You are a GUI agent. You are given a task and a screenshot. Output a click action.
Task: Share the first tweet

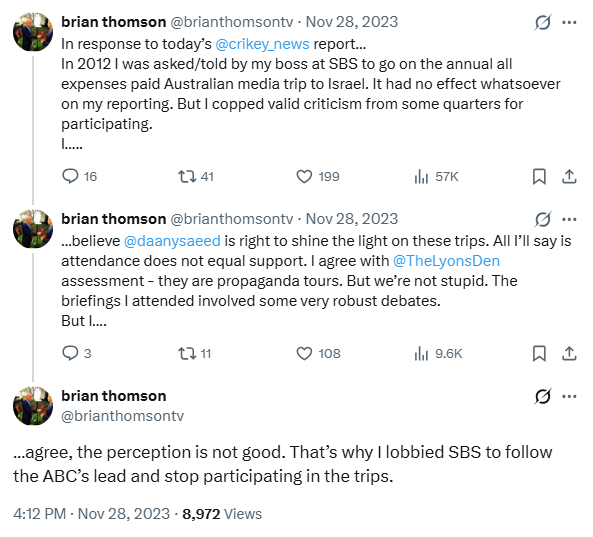(x=569, y=176)
